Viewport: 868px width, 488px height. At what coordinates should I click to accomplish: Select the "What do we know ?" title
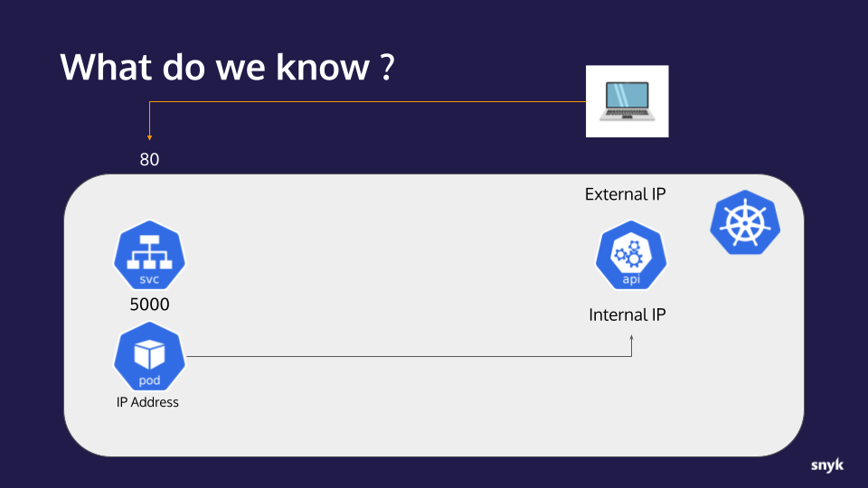click(226, 68)
